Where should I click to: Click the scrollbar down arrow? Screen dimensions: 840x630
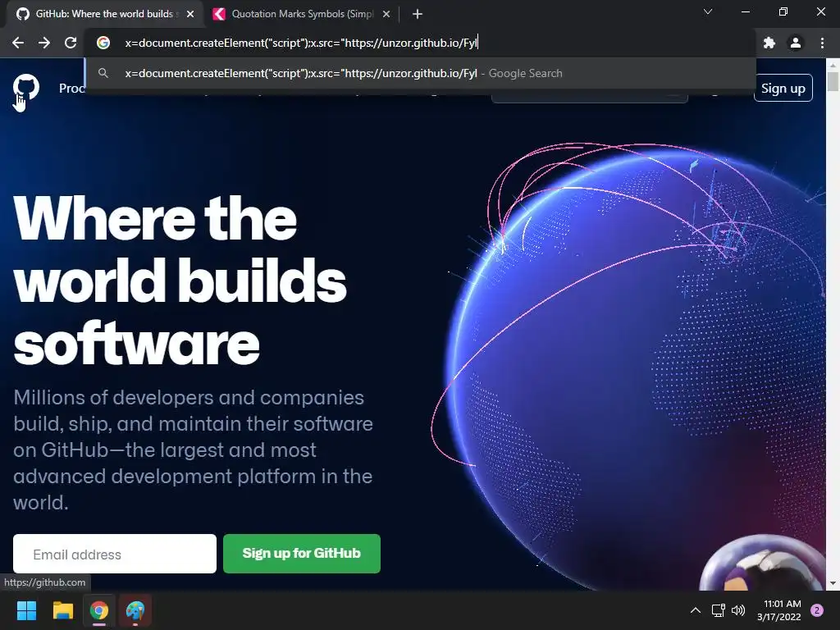[833, 584]
